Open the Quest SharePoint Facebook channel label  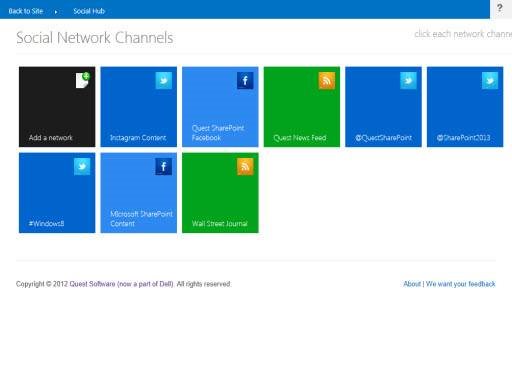click(218, 133)
